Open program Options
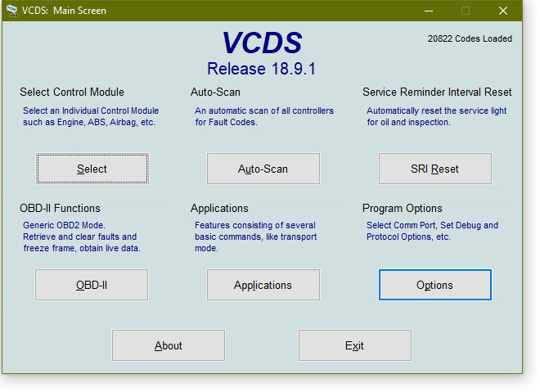 [435, 285]
